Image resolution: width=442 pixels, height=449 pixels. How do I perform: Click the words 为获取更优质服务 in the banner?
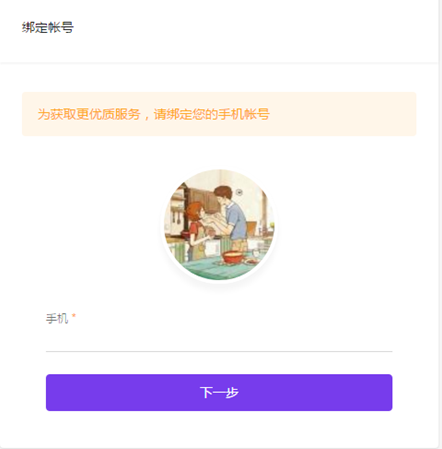[89, 114]
